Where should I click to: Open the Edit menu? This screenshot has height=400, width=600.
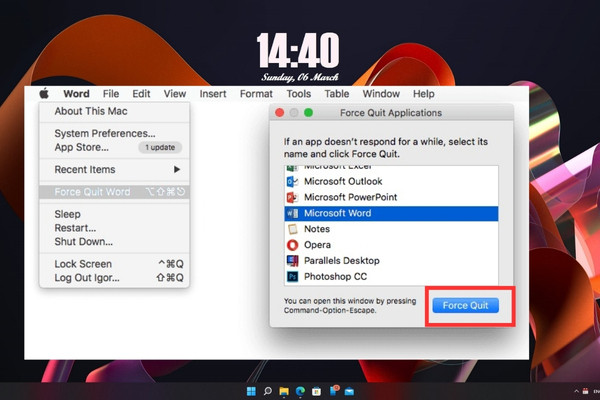point(141,94)
